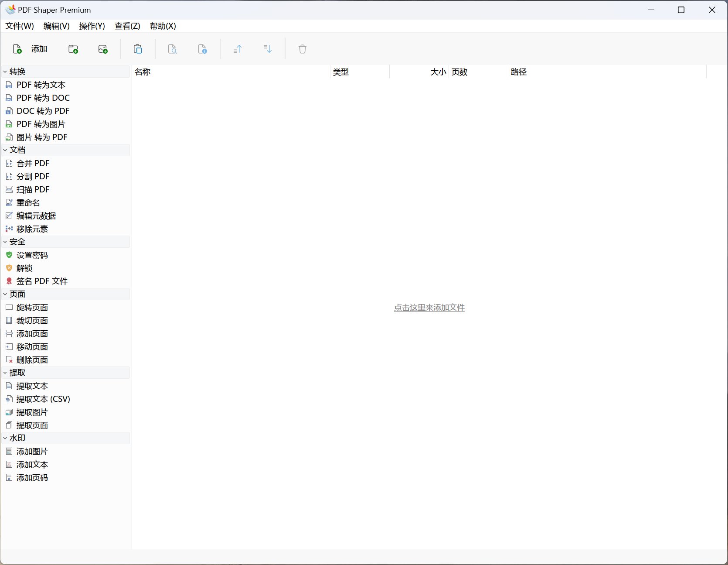Open the 帮助(X) menu
This screenshot has width=728, height=565.
point(163,26)
